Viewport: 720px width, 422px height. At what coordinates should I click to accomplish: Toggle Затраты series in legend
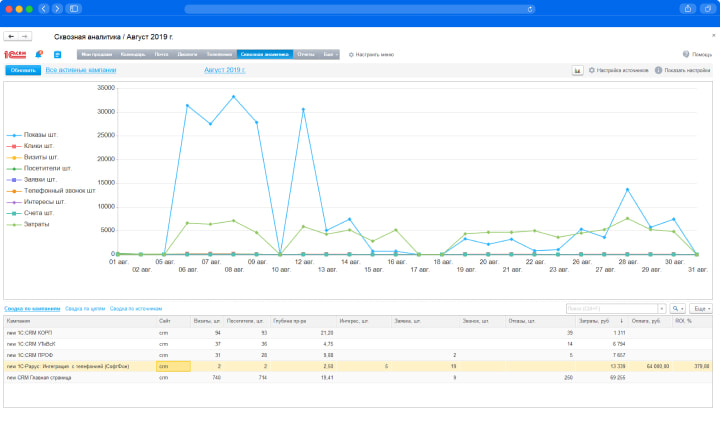pyautogui.click(x=28, y=225)
